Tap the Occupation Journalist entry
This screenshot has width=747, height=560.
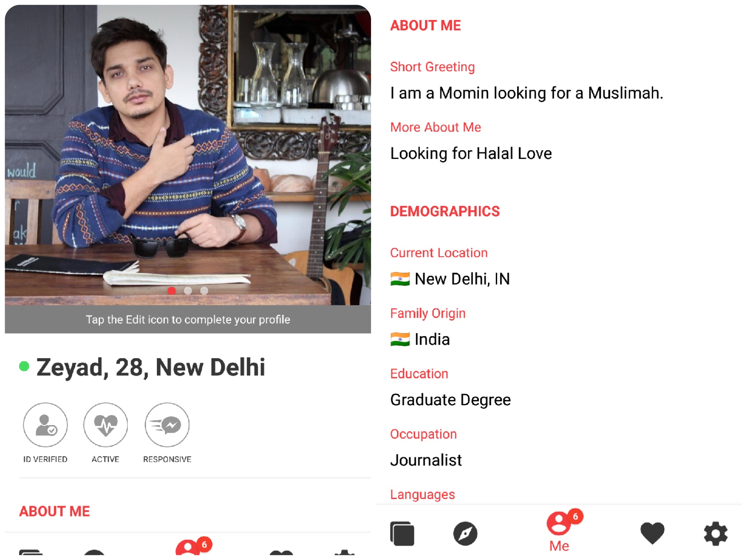tap(426, 460)
